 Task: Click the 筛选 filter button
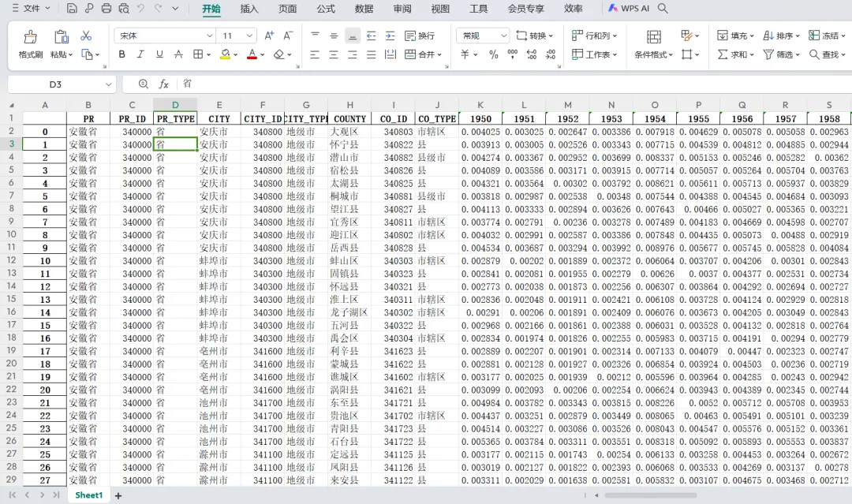pyautogui.click(x=779, y=54)
